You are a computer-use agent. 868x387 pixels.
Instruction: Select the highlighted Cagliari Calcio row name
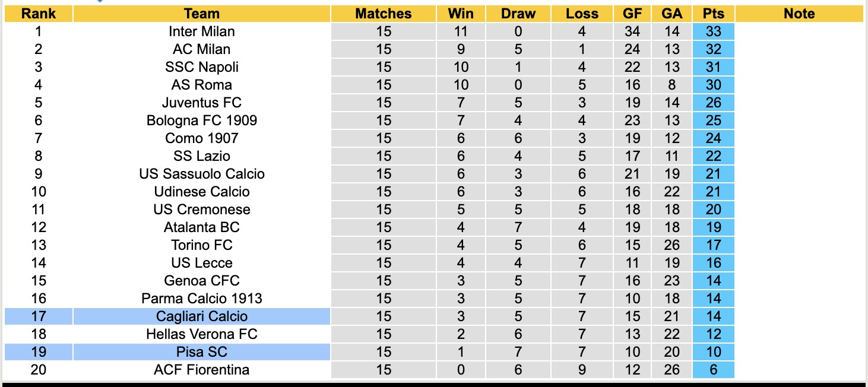point(202,316)
